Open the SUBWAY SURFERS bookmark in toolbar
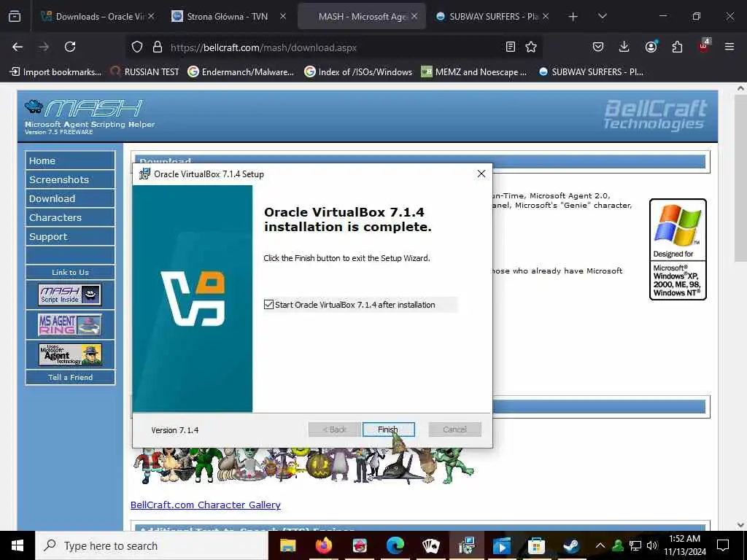The image size is (747, 560). click(x=591, y=72)
